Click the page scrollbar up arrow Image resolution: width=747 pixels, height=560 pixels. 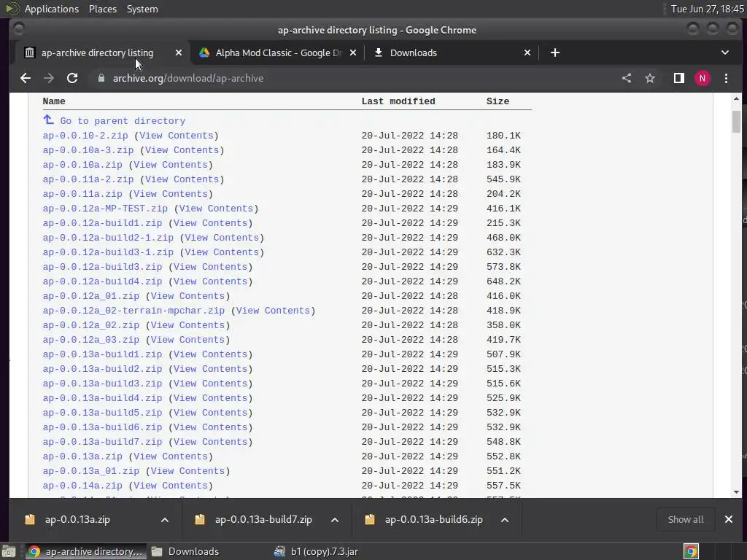point(737,98)
